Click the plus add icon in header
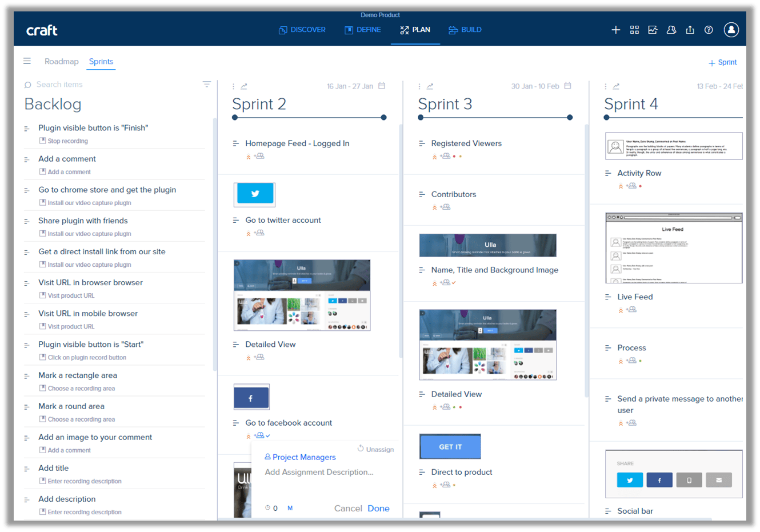This screenshot has width=760, height=532. point(615,30)
